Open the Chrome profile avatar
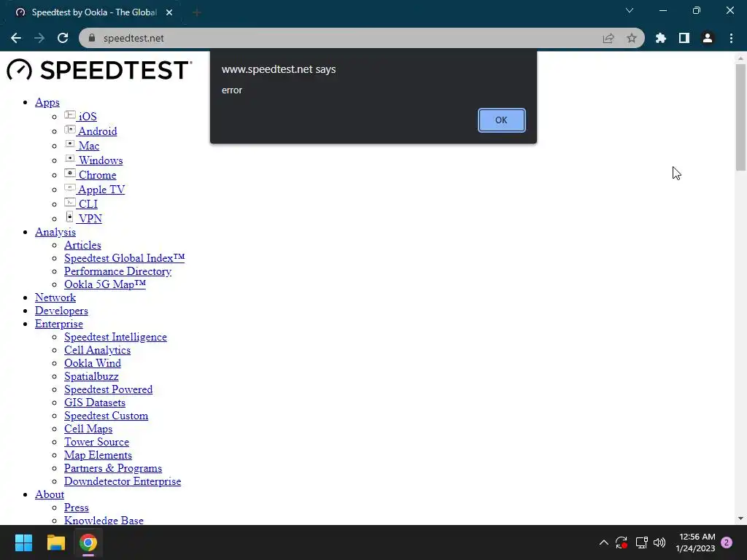Screen dimensions: 747x560 [708, 38]
